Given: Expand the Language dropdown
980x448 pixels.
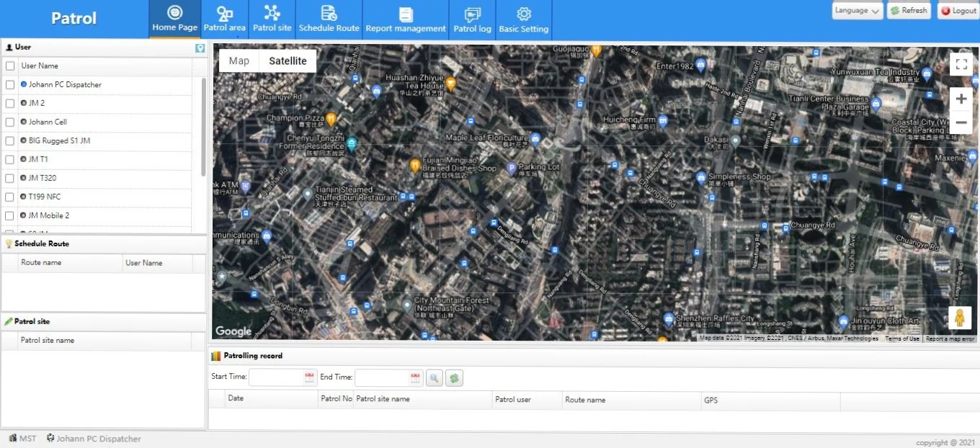Looking at the screenshot, I should click(x=857, y=11).
